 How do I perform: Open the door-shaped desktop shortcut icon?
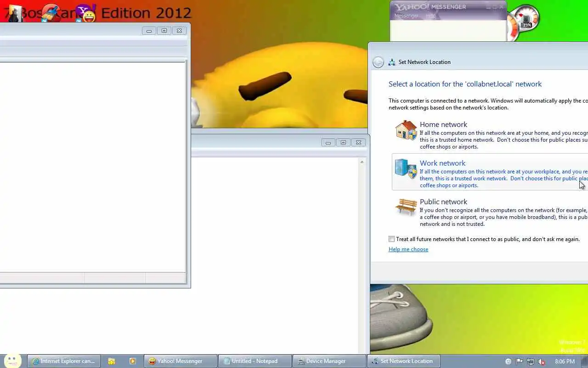pos(15,13)
